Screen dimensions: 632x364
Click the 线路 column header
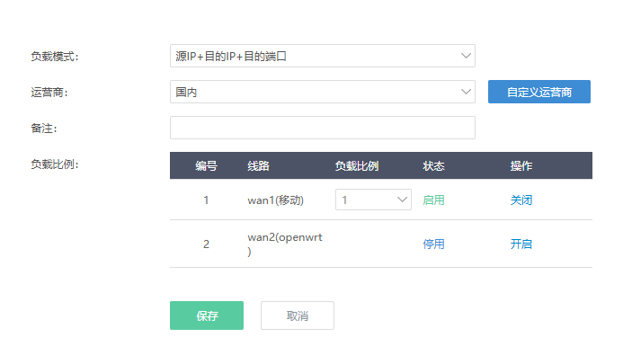tap(258, 165)
